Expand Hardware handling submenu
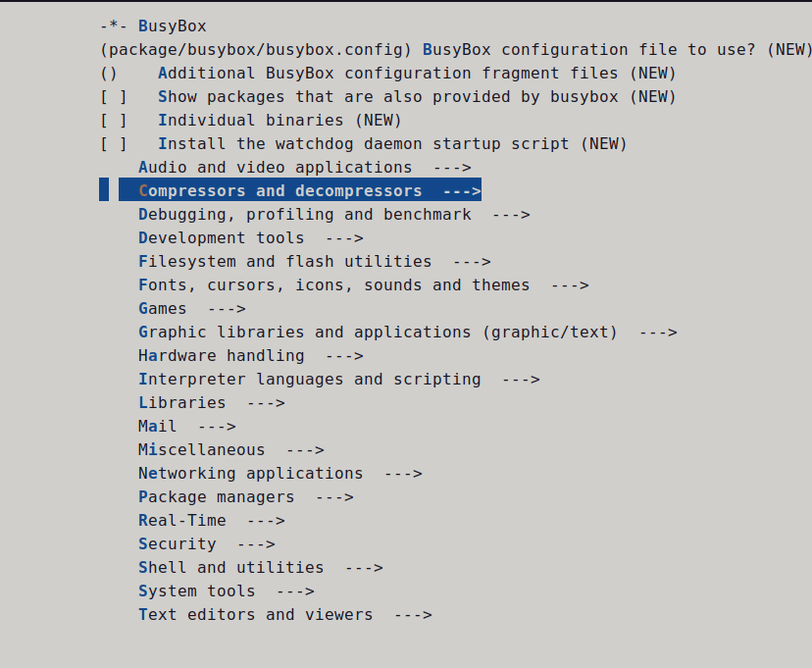The width and height of the screenshot is (812, 668). pyautogui.click(x=251, y=356)
